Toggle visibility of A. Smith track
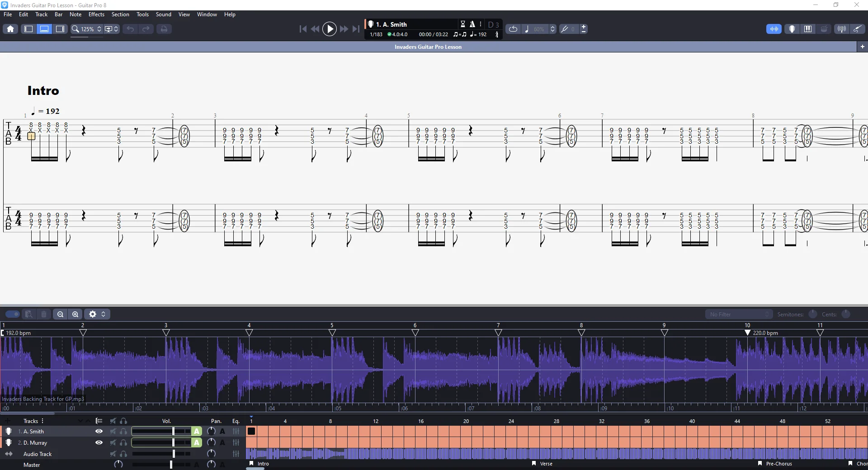 [99, 432]
